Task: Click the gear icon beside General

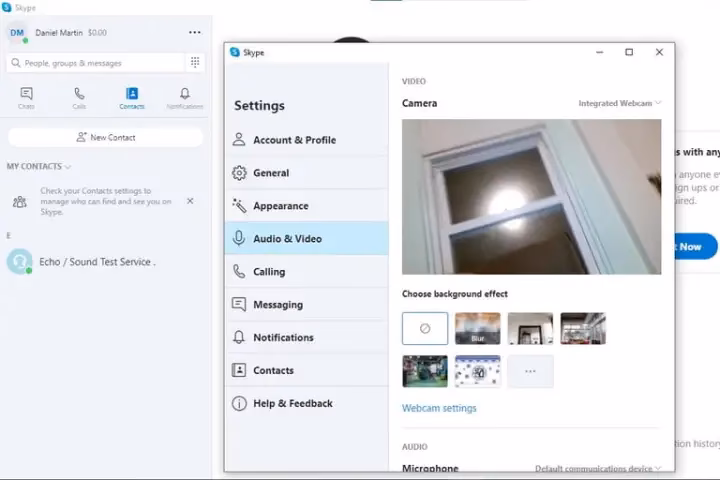Action: tap(239, 173)
